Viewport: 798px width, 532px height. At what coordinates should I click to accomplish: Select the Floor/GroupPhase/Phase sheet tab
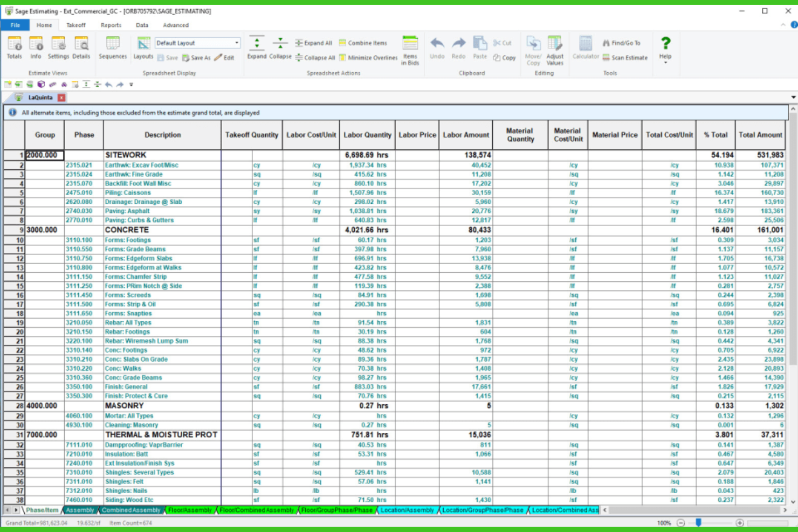337,510
